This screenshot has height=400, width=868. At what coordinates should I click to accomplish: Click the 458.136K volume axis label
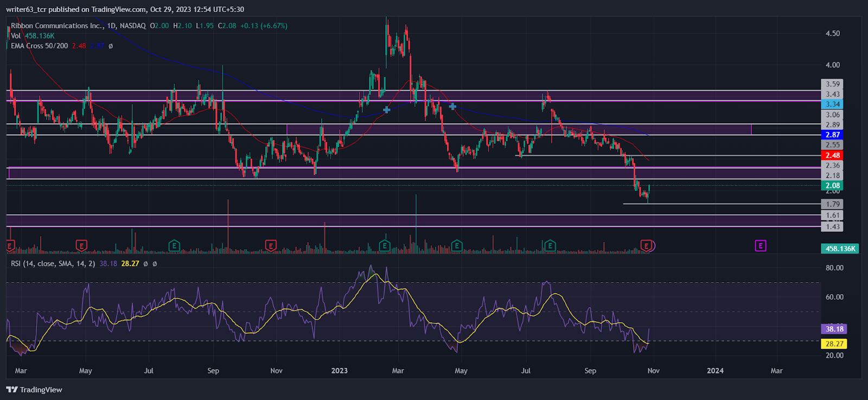840,249
